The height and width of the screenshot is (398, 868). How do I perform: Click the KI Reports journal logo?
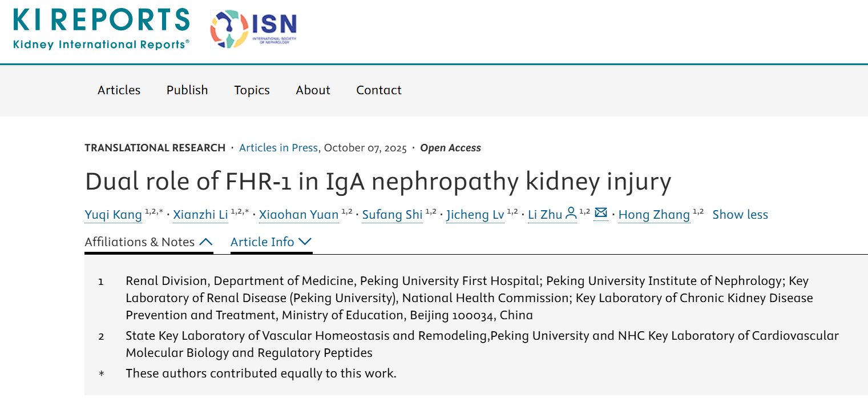click(x=101, y=29)
